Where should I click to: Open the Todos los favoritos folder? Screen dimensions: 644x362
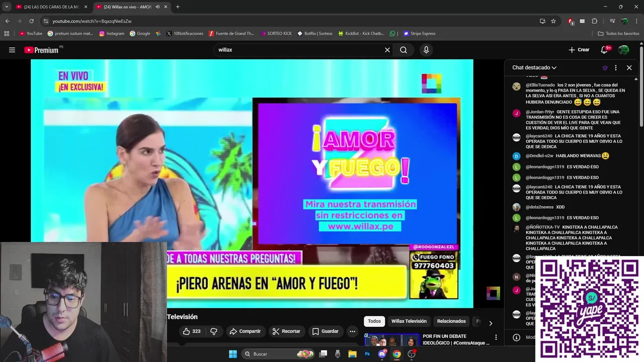coord(618,34)
